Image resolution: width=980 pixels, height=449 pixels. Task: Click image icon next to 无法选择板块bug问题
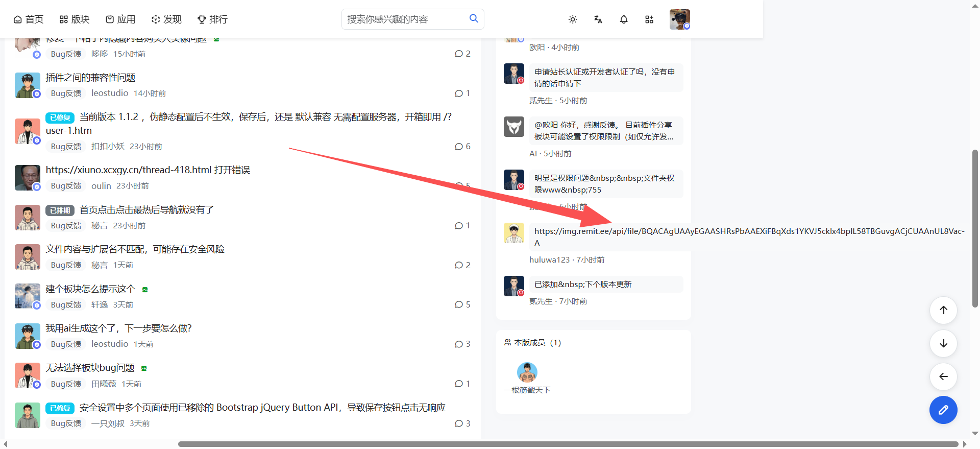[x=144, y=368]
